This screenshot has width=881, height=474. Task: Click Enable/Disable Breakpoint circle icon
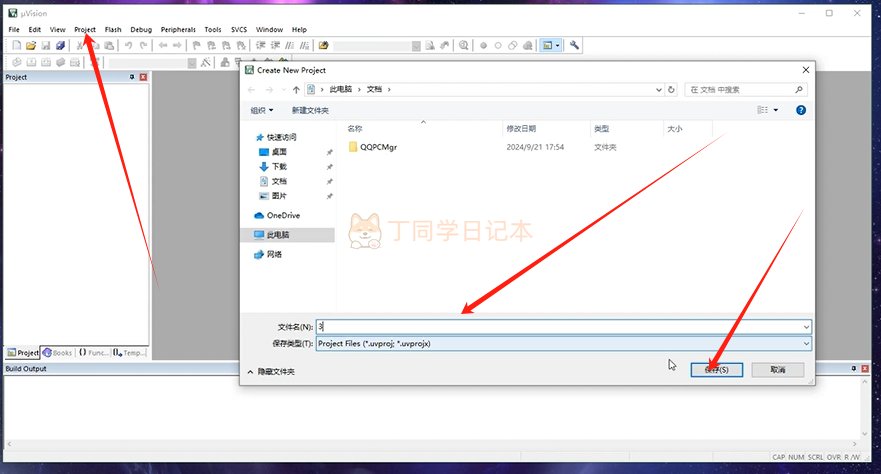[x=498, y=45]
